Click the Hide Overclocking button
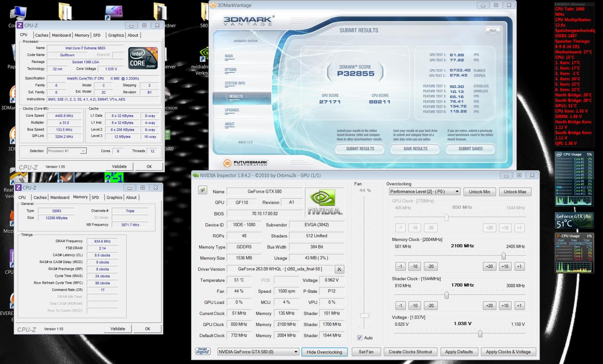603x364 pixels. click(x=324, y=352)
